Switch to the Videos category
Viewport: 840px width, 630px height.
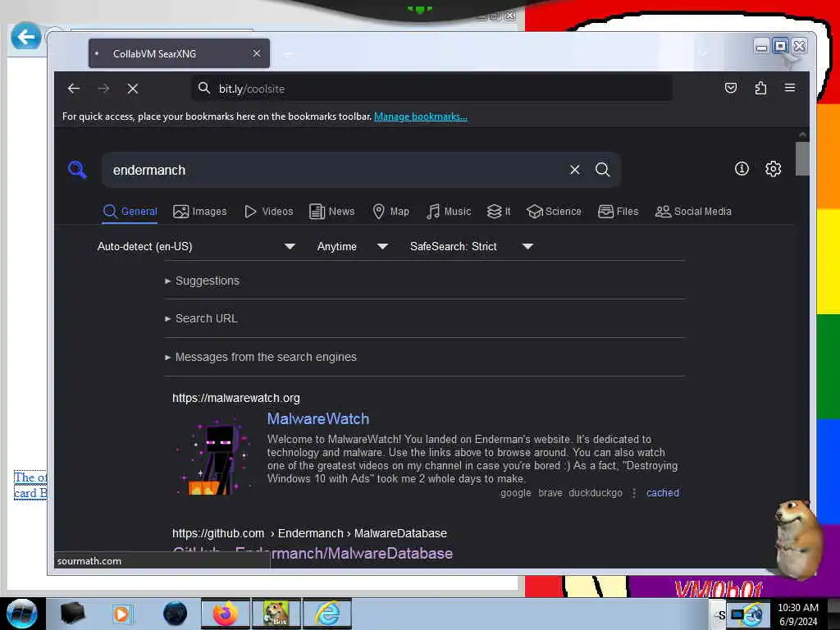coord(268,212)
